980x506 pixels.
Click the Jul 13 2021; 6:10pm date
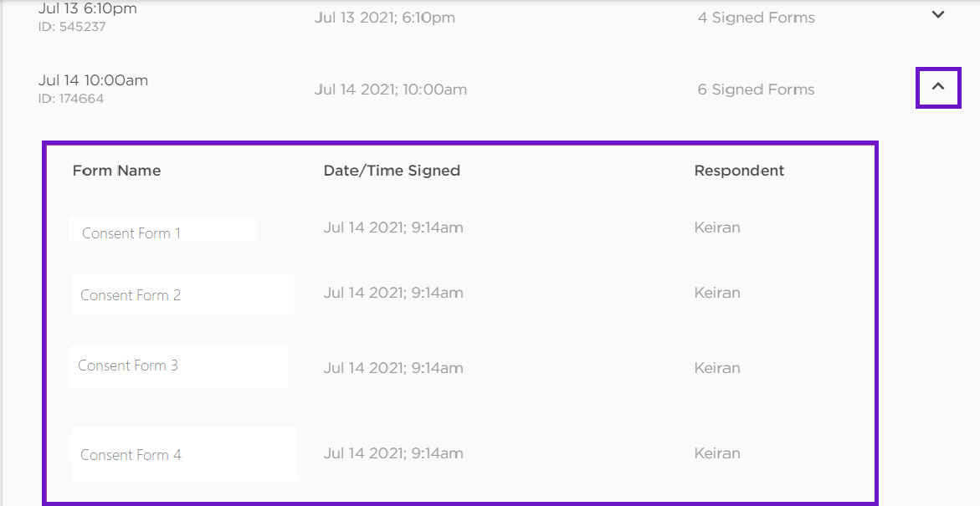385,18
